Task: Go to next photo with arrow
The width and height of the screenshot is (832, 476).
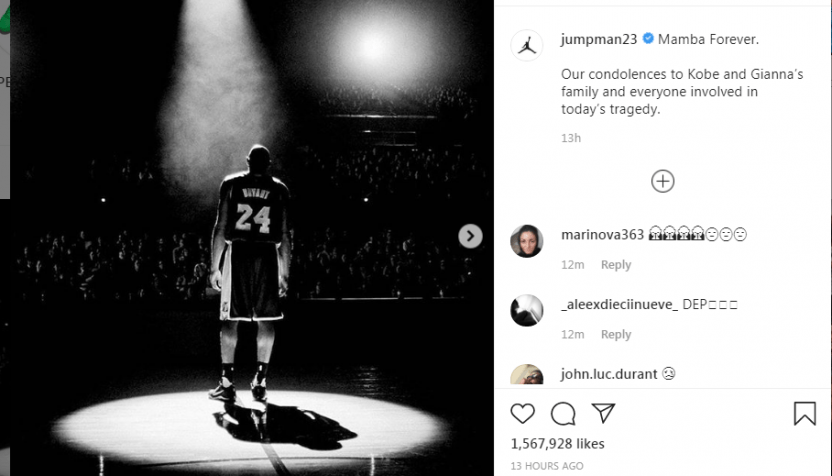Action: 470,236
